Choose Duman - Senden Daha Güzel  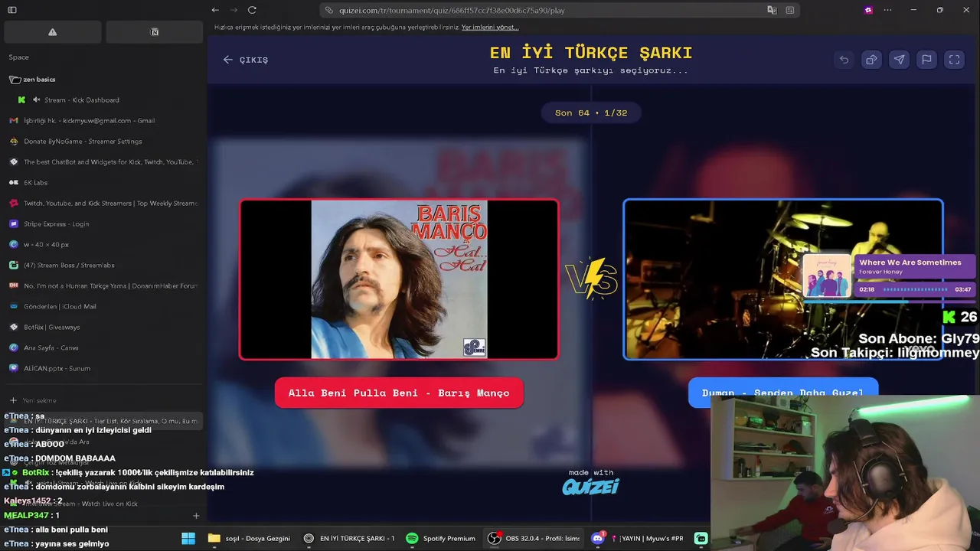[x=782, y=393]
